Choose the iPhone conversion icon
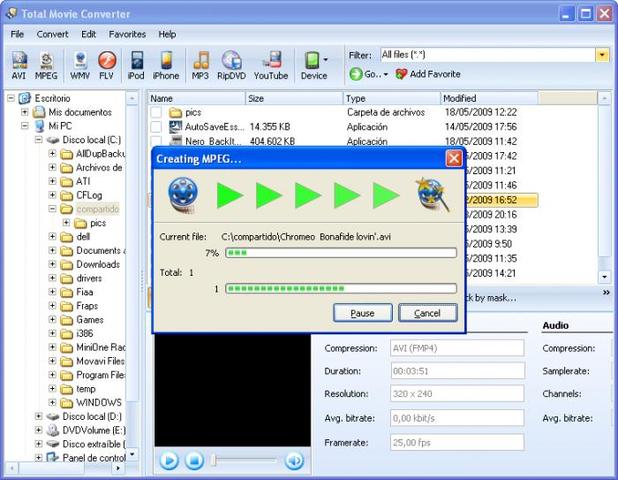 pyautogui.click(x=166, y=65)
